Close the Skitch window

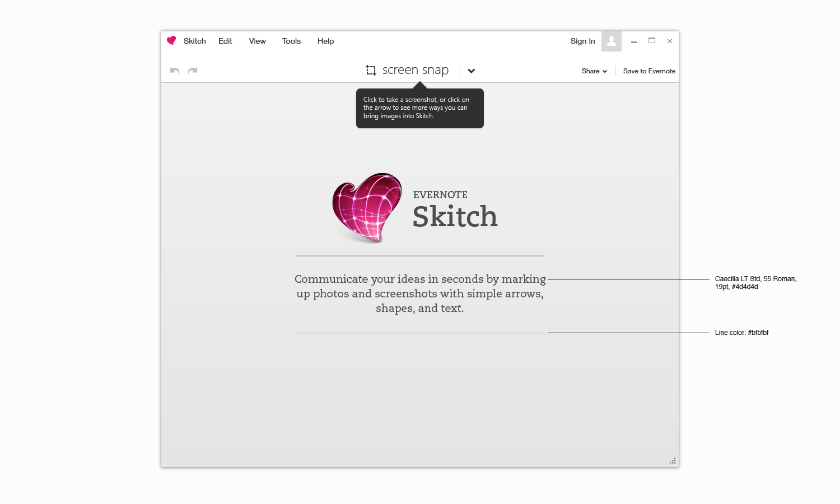coord(670,41)
